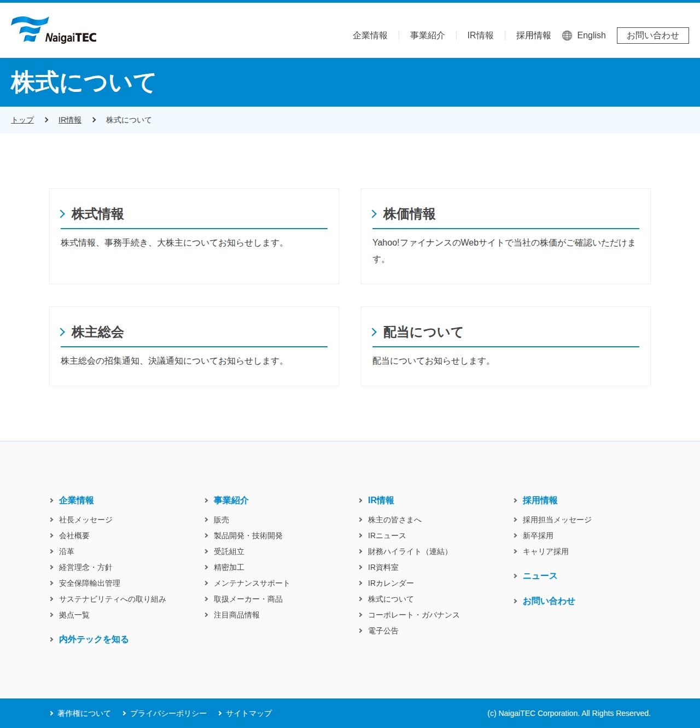Open IRニュース in the footer
The image size is (700, 728).
pyautogui.click(x=387, y=535)
